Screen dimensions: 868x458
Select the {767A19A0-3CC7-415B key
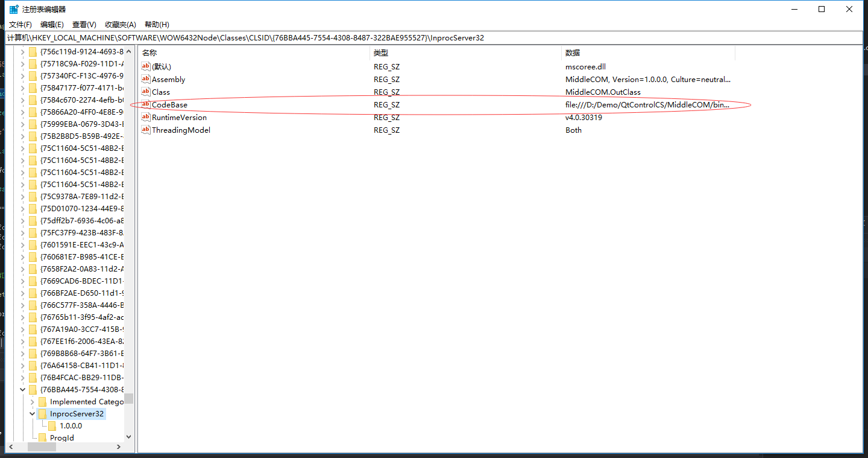click(x=82, y=329)
